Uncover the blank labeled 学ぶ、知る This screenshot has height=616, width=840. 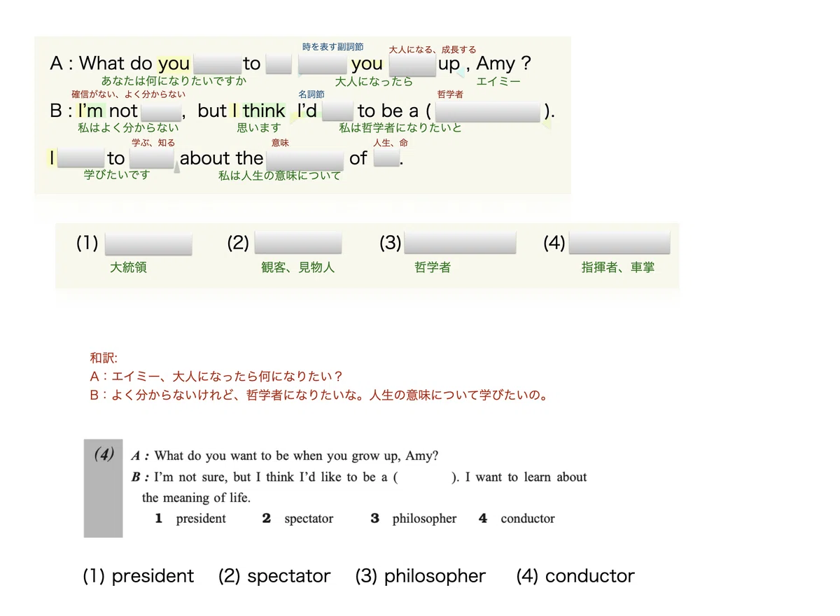tap(151, 159)
